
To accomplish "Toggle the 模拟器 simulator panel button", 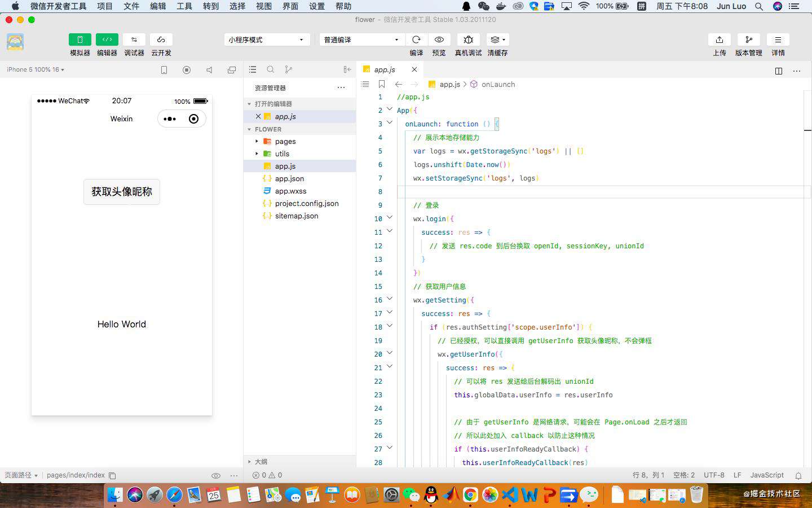I will pos(80,40).
